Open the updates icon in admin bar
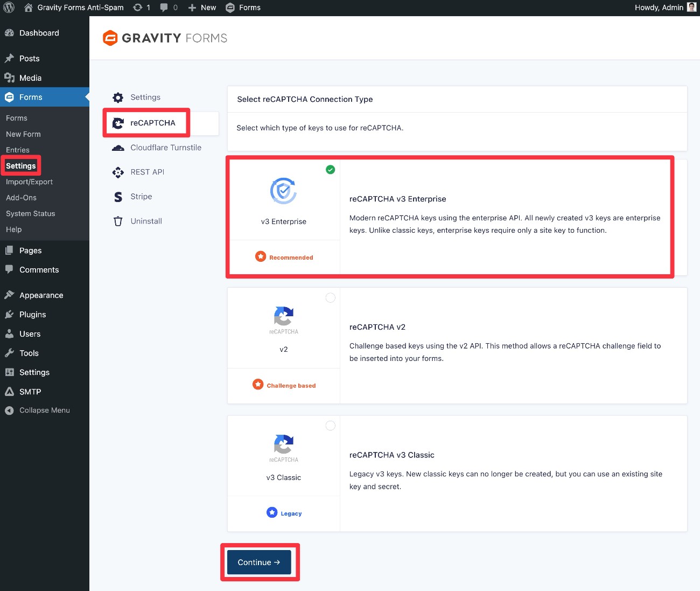700x591 pixels. (138, 8)
